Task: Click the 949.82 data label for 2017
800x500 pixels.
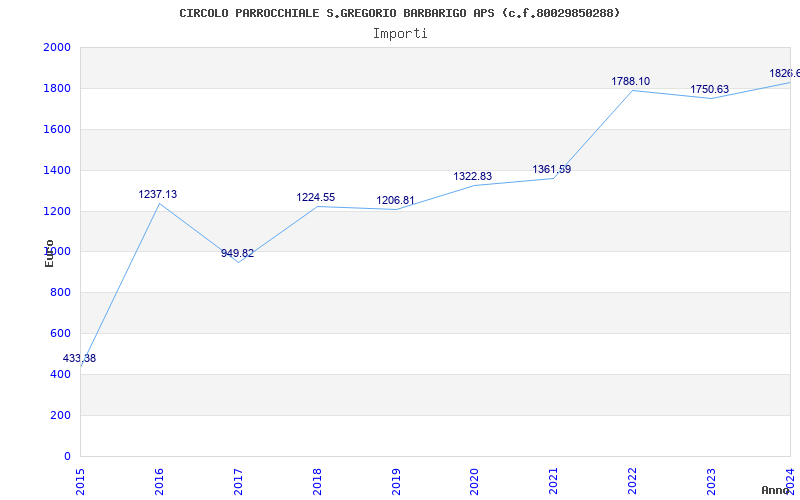Action: pyautogui.click(x=238, y=254)
